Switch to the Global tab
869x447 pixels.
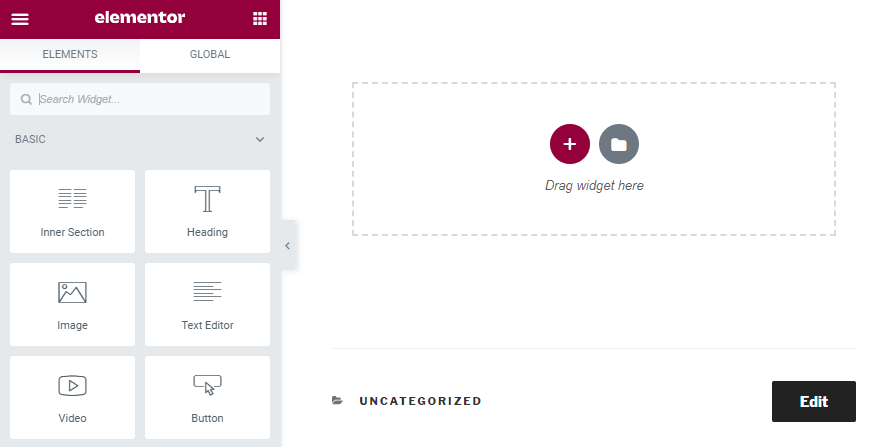pyautogui.click(x=210, y=54)
